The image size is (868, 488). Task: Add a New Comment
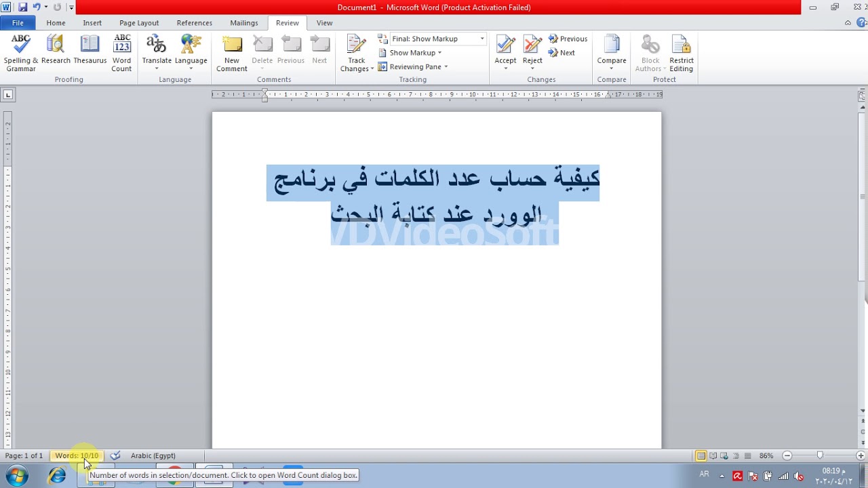point(232,53)
